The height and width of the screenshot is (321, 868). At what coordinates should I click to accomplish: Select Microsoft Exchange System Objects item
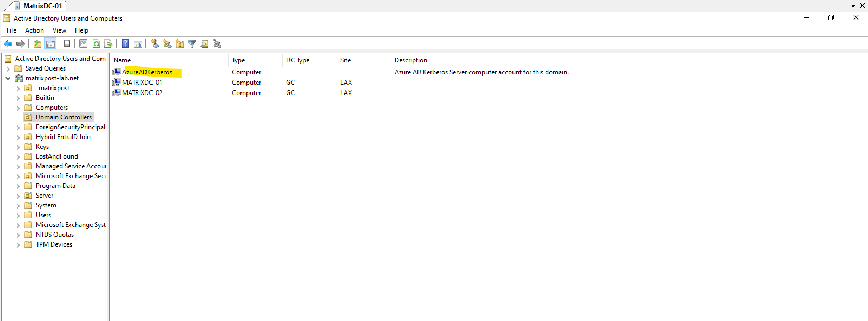coord(71,225)
